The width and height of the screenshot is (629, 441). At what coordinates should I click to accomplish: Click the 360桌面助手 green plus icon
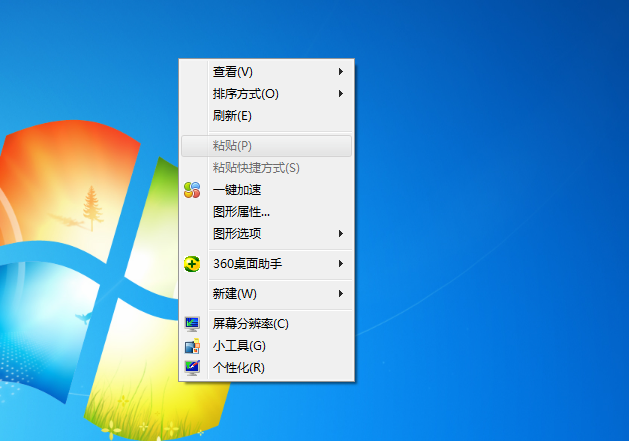pyautogui.click(x=192, y=264)
